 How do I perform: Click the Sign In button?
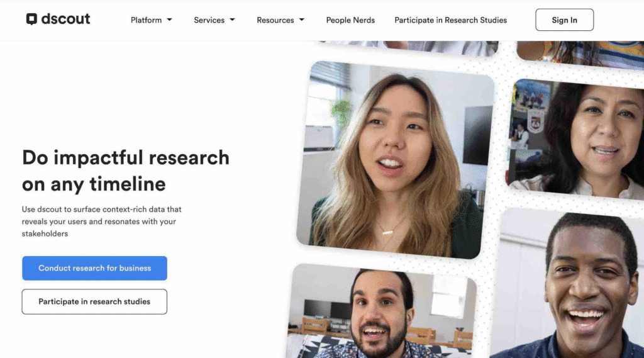coord(564,20)
